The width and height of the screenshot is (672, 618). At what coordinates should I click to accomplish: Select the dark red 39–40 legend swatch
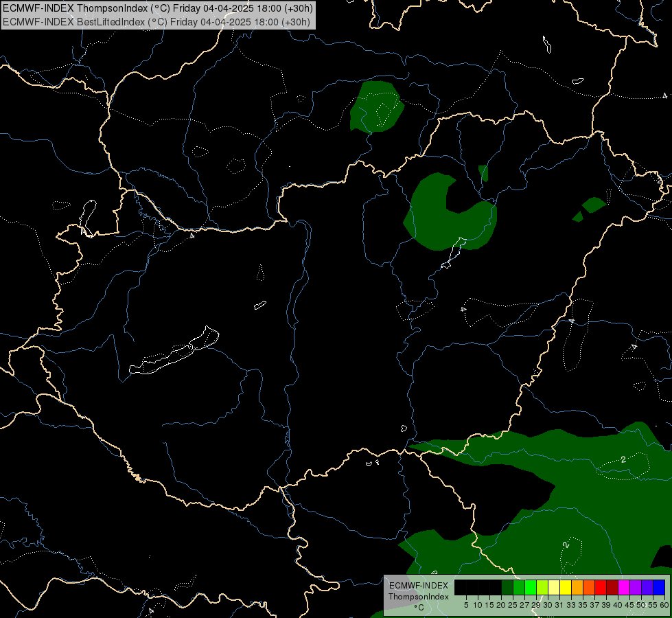coord(612,587)
